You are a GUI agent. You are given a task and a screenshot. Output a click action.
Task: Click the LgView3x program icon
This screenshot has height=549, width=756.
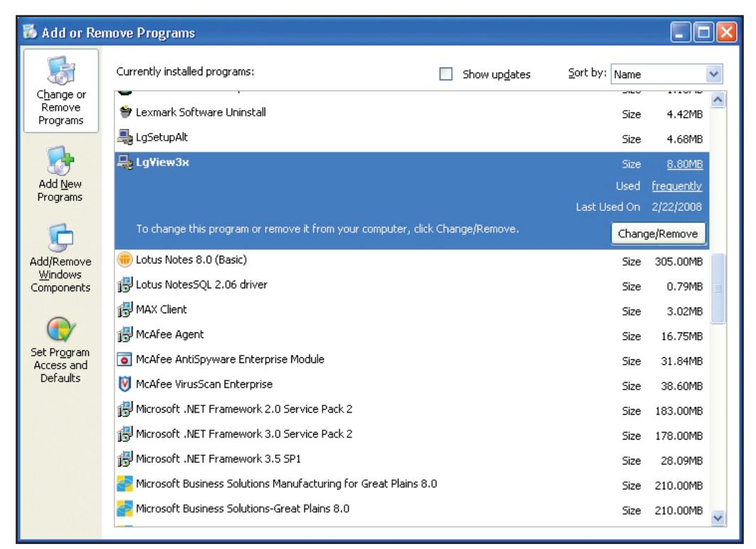coord(125,162)
